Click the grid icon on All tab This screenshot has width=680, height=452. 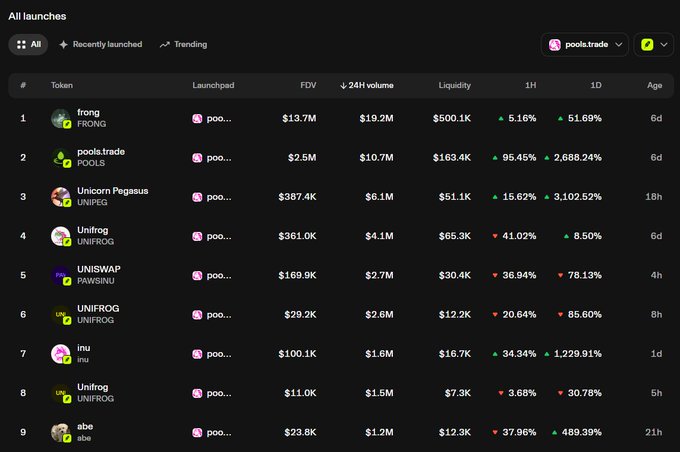[x=21, y=44]
